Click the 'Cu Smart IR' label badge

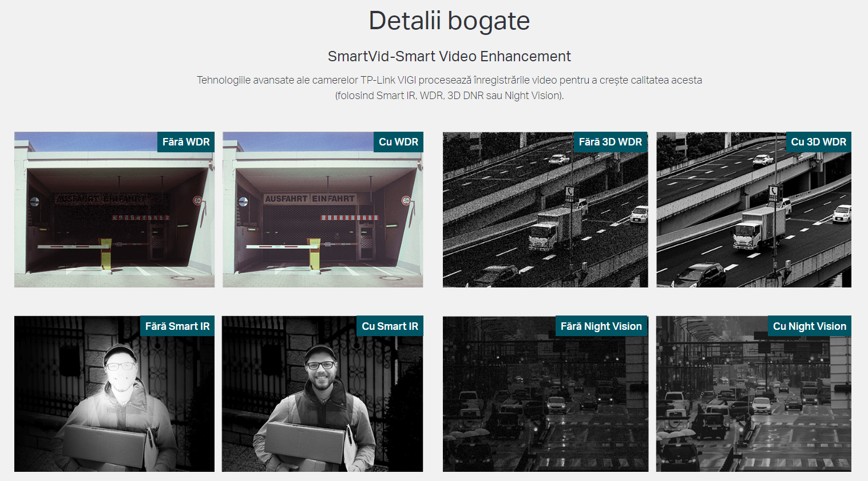[x=390, y=326]
